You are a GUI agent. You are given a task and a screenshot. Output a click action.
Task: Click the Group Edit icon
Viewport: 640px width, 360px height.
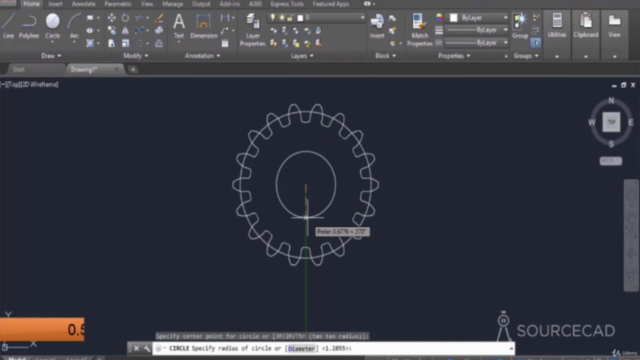point(536,30)
